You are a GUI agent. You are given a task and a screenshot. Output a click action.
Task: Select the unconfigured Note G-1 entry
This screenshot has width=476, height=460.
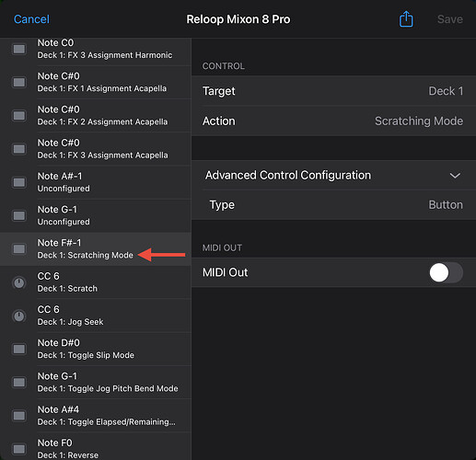click(96, 216)
